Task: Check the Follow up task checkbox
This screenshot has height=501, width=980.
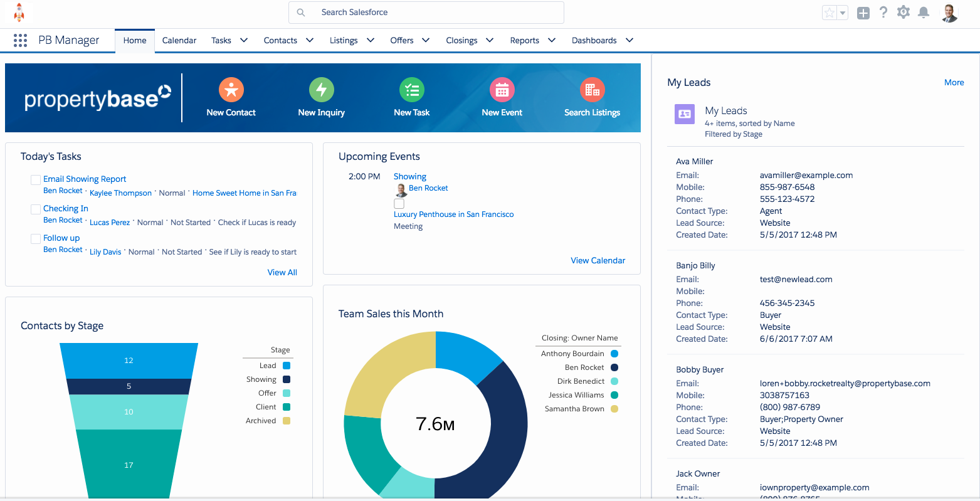Action: pos(36,239)
